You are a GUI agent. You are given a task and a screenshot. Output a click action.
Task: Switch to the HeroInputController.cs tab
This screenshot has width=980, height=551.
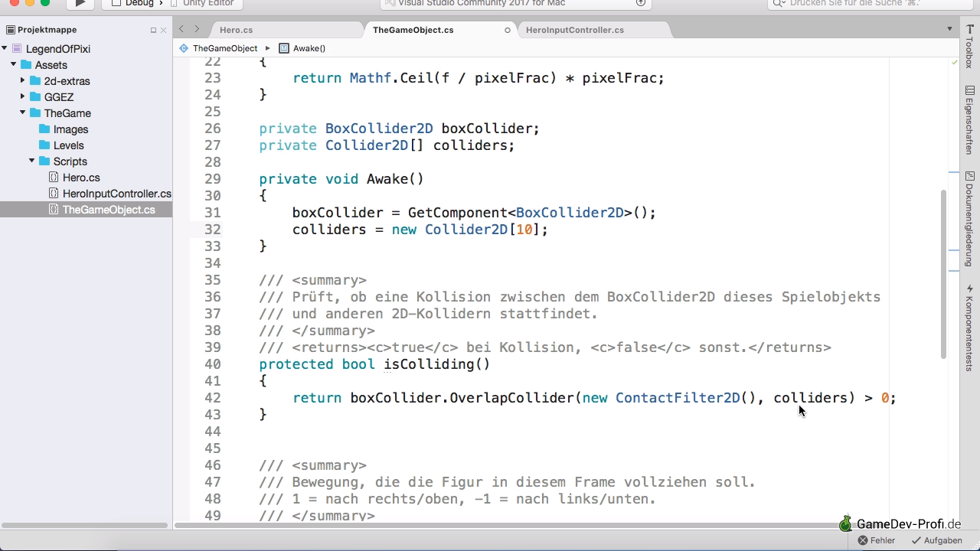tap(574, 30)
